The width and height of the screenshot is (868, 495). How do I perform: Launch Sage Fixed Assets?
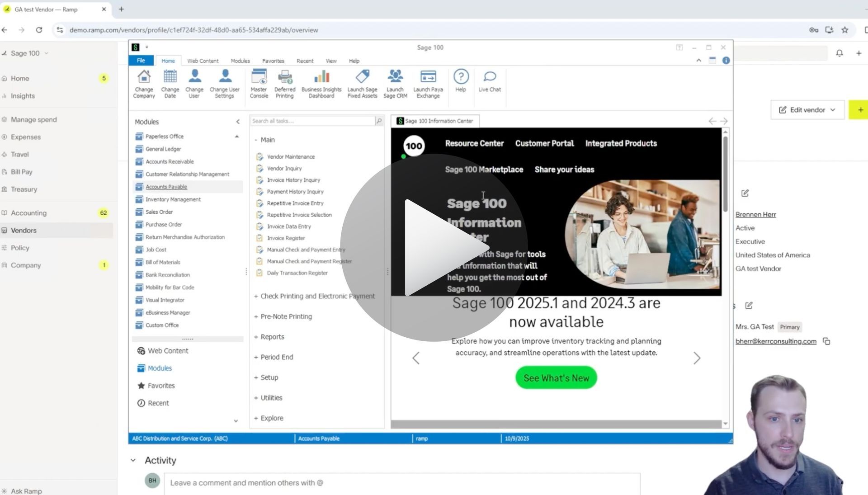coord(362,84)
